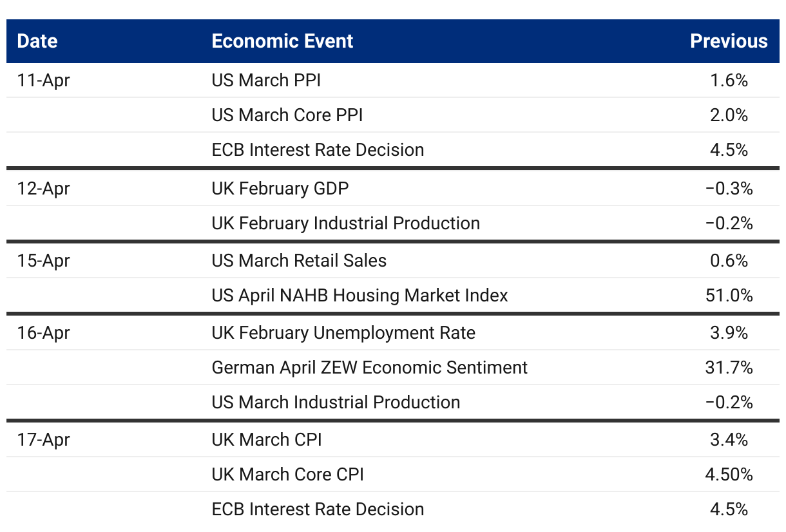Click the 51.0% previous value
The image size is (786, 532).
pos(729,296)
